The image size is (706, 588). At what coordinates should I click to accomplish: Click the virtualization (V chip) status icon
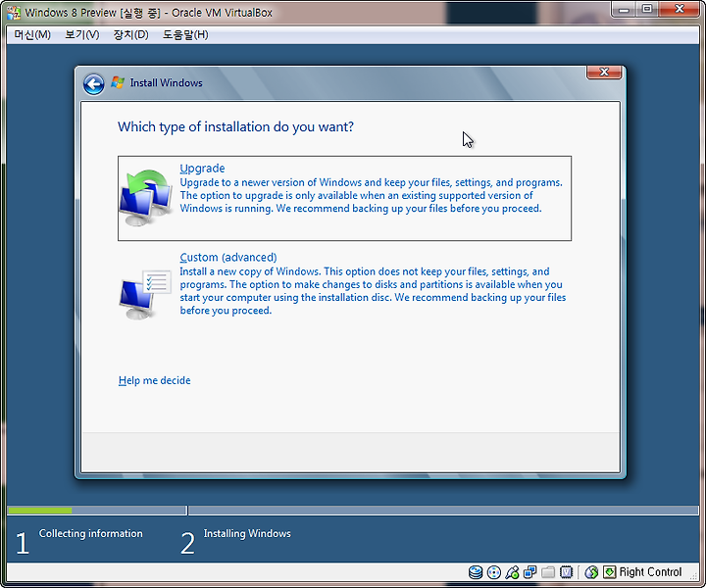pyautogui.click(x=566, y=572)
